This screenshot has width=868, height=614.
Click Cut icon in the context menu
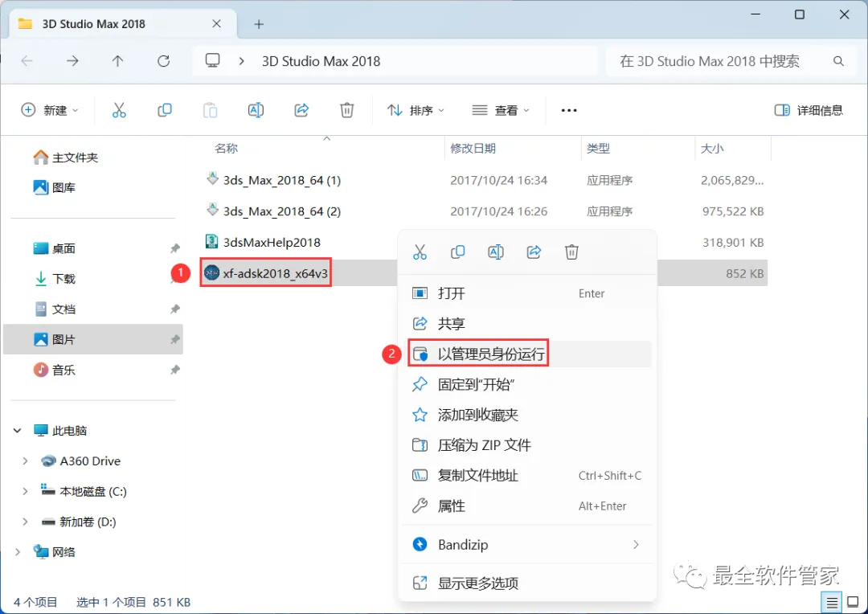[x=420, y=252]
